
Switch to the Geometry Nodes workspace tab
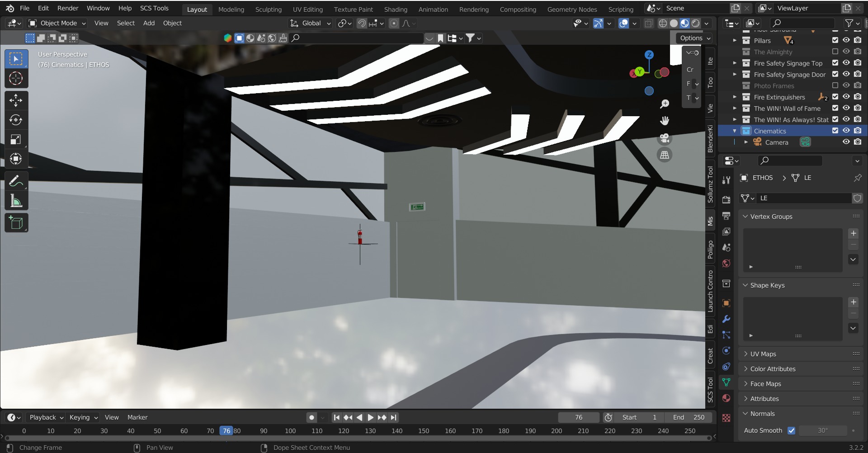coord(572,9)
